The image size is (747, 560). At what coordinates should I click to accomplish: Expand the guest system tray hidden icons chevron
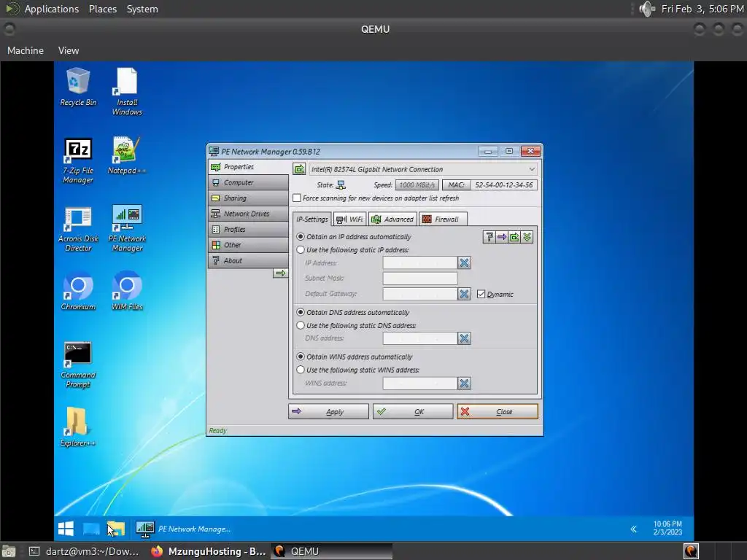pyautogui.click(x=634, y=529)
